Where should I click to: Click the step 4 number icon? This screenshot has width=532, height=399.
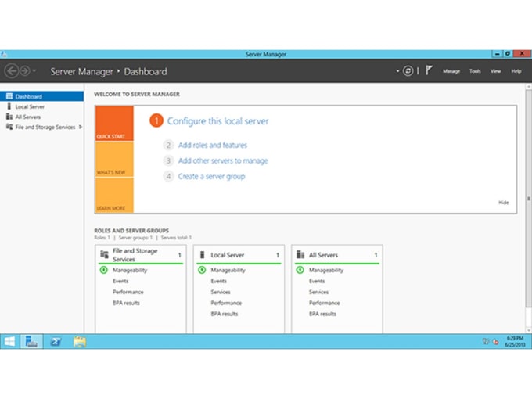[168, 177]
